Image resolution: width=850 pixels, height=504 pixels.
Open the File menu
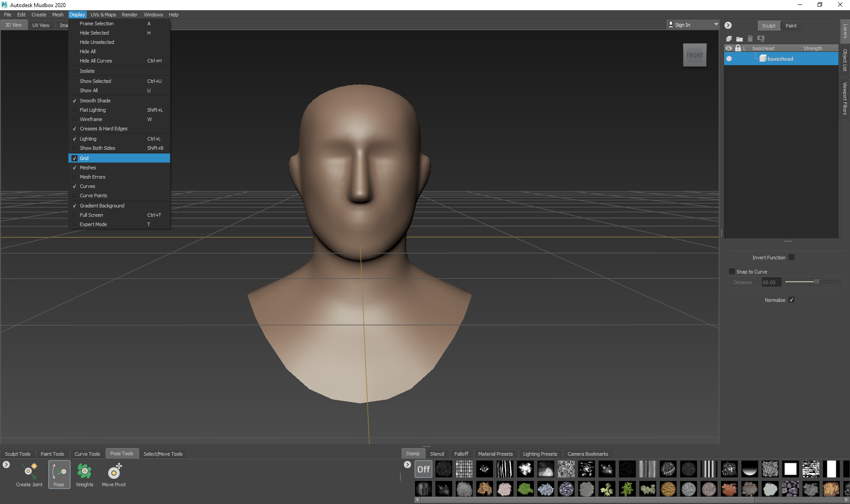click(x=8, y=15)
